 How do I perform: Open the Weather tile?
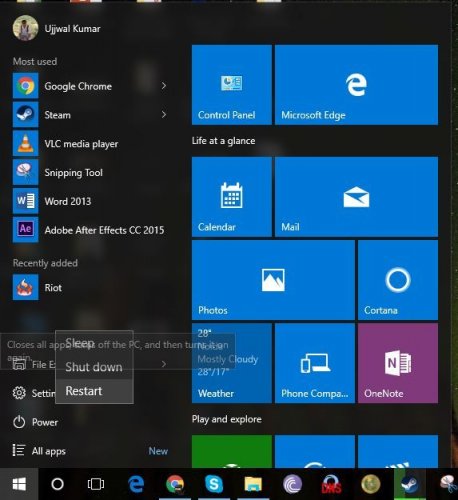pos(232,363)
